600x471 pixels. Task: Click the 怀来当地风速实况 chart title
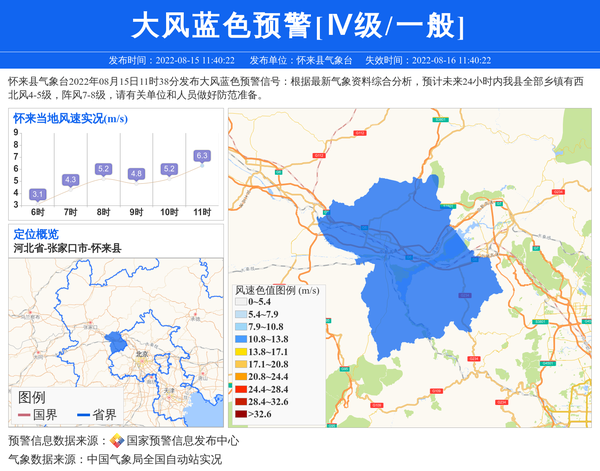click(x=69, y=118)
